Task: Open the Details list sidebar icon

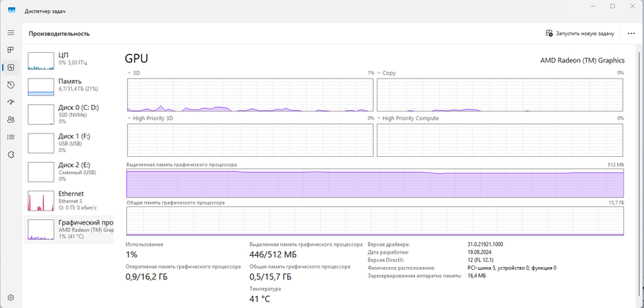Action: pos(11,137)
